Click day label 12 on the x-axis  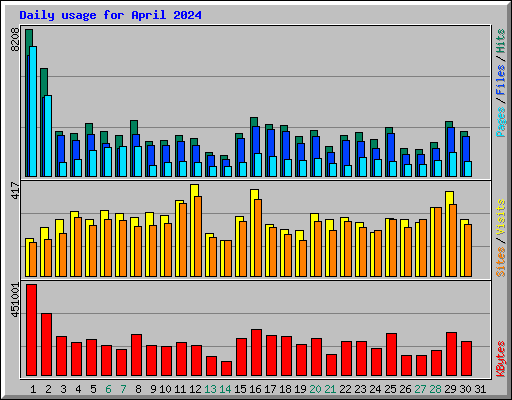pyautogui.click(x=195, y=389)
